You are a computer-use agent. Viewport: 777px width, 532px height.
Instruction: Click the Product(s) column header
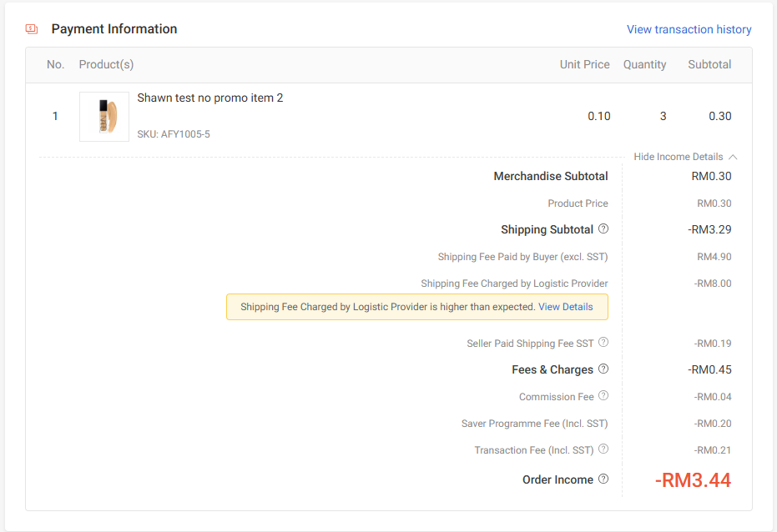106,64
